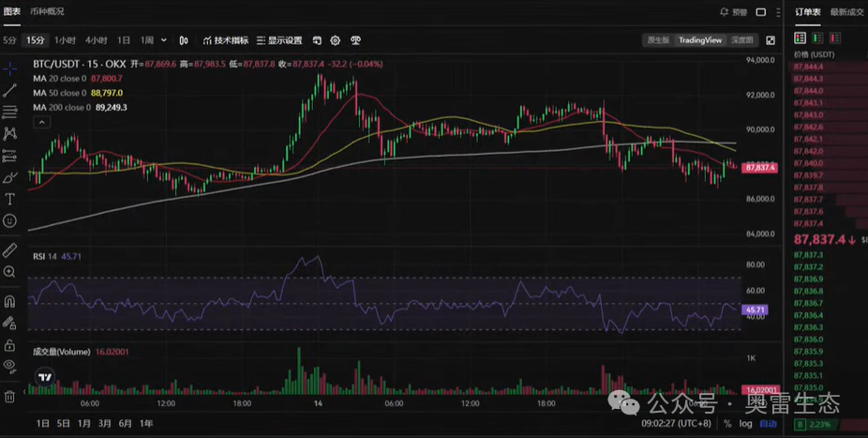Toggle 自动 auto scale

click(768, 424)
